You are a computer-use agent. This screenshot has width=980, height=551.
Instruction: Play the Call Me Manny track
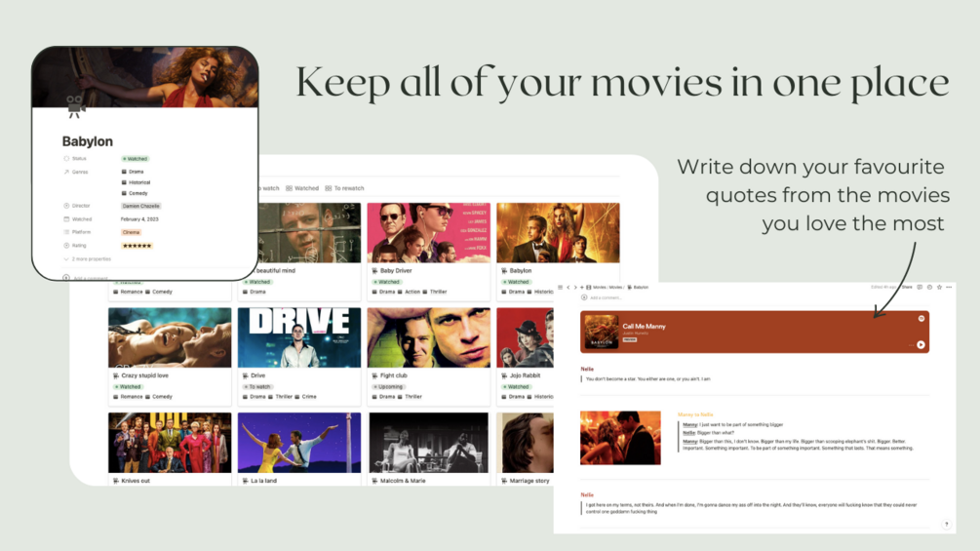click(x=921, y=345)
